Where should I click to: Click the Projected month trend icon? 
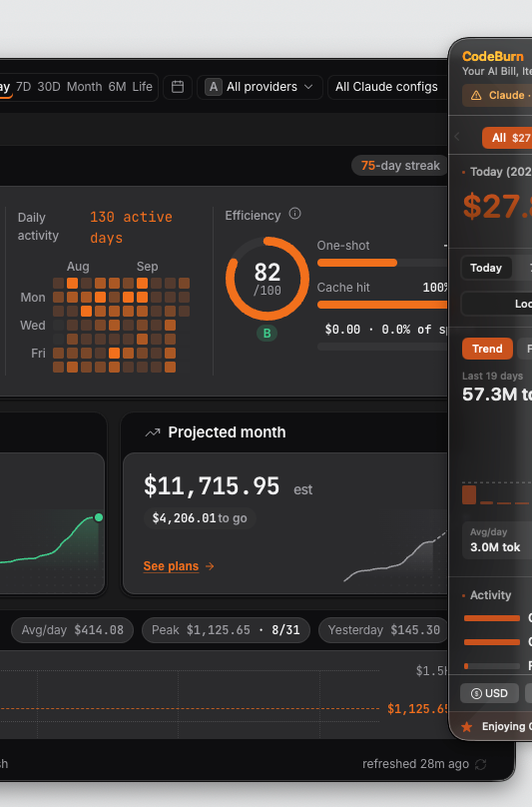point(153,432)
